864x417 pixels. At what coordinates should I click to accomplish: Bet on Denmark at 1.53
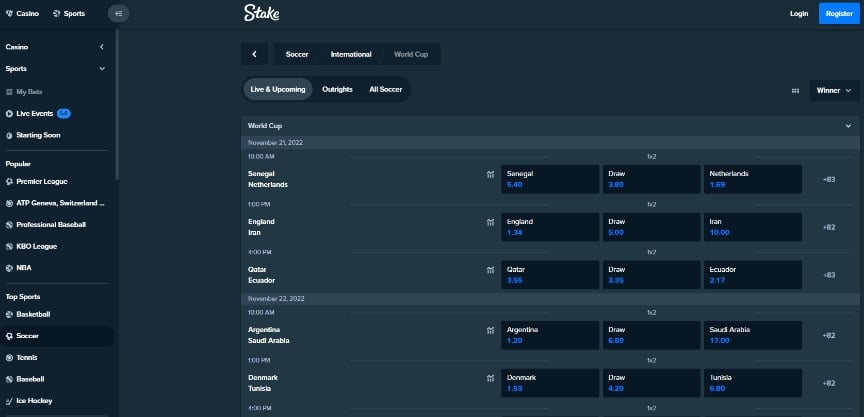(x=550, y=383)
